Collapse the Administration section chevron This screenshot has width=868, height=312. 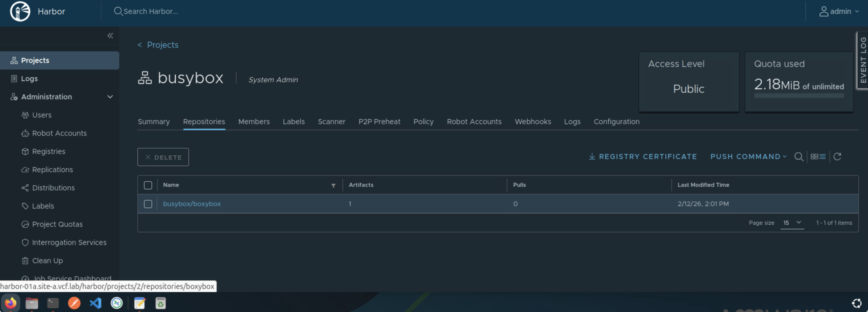click(x=110, y=97)
